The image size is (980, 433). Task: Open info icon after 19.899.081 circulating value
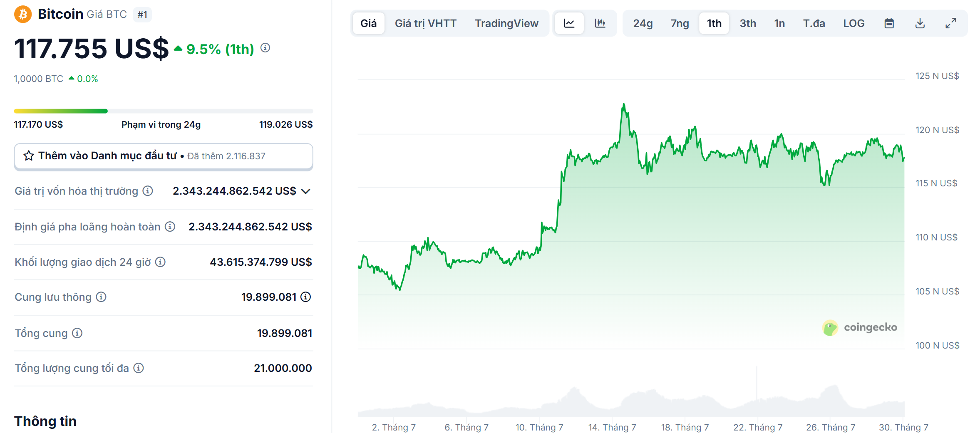click(x=306, y=297)
